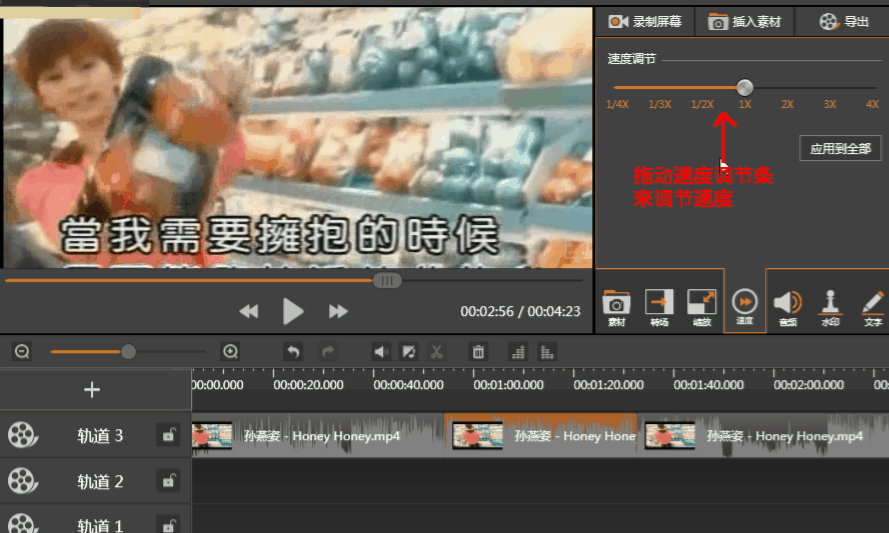
Task: Select the first Honey Honey.mp4 clip on track 3
Action: coord(318,435)
